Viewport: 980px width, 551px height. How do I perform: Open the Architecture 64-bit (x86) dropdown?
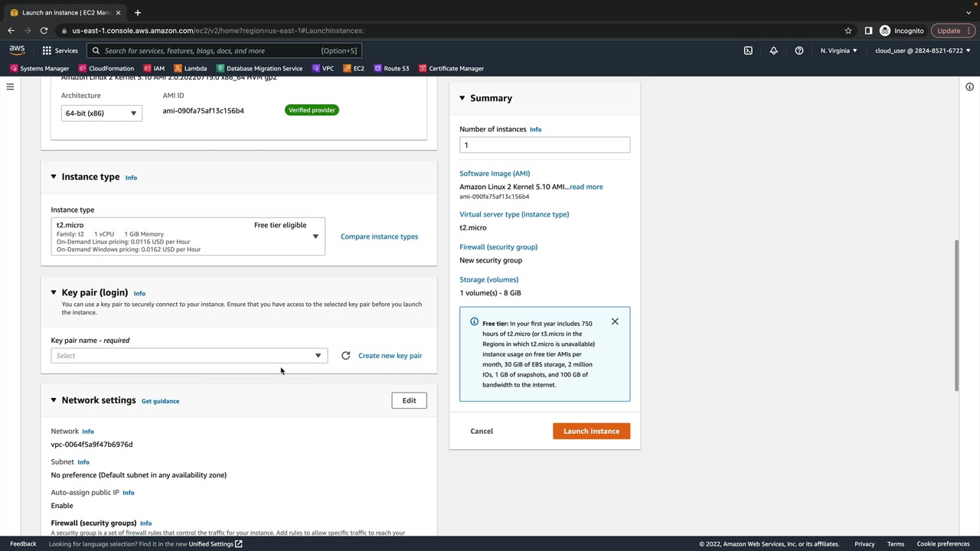(101, 113)
